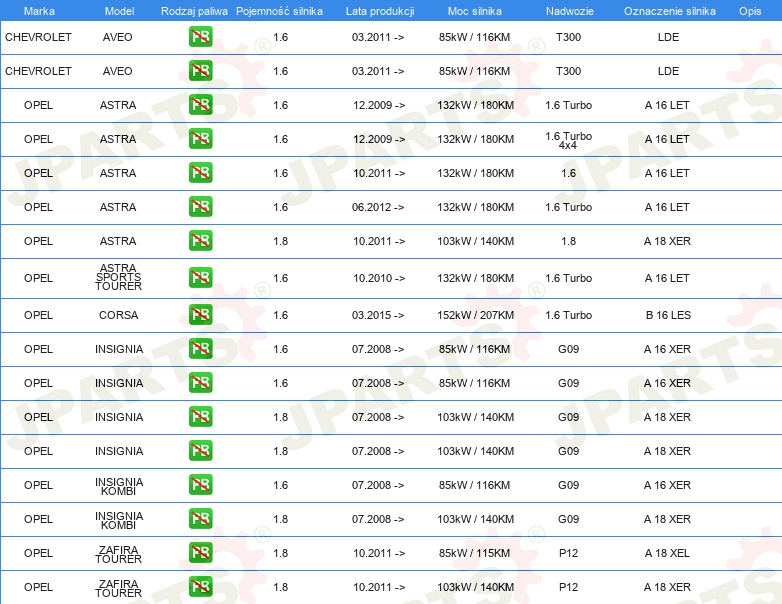Click the Model column header
Viewport: 782px width, 604px height.
119,11
